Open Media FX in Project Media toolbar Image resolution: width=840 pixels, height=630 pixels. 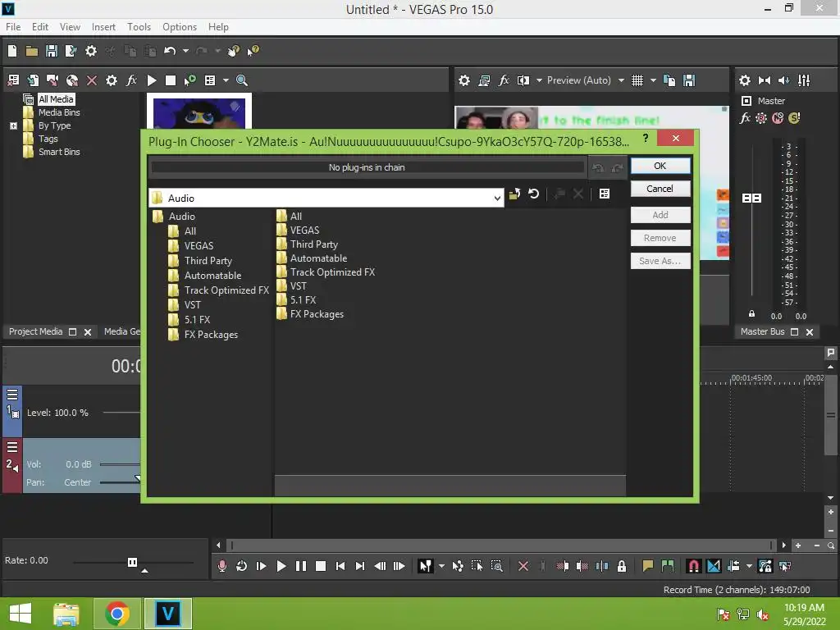tap(131, 80)
